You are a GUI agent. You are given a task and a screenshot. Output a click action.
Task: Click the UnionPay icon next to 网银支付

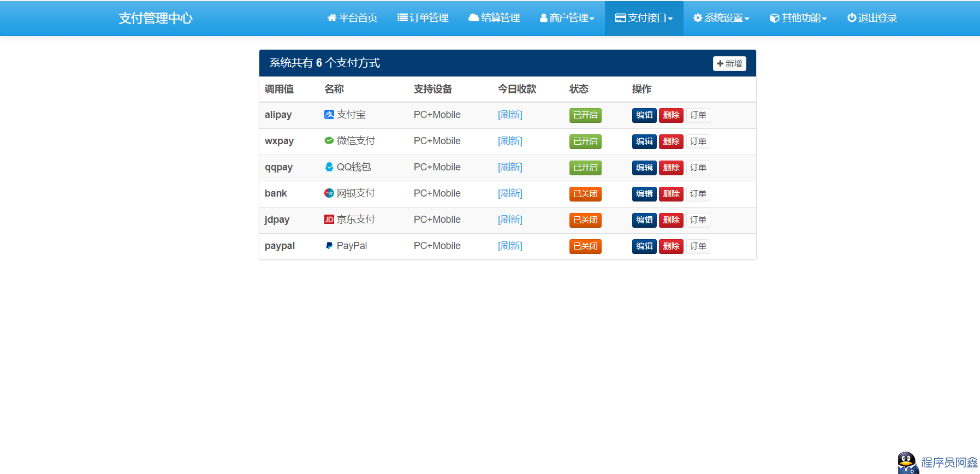tap(329, 193)
